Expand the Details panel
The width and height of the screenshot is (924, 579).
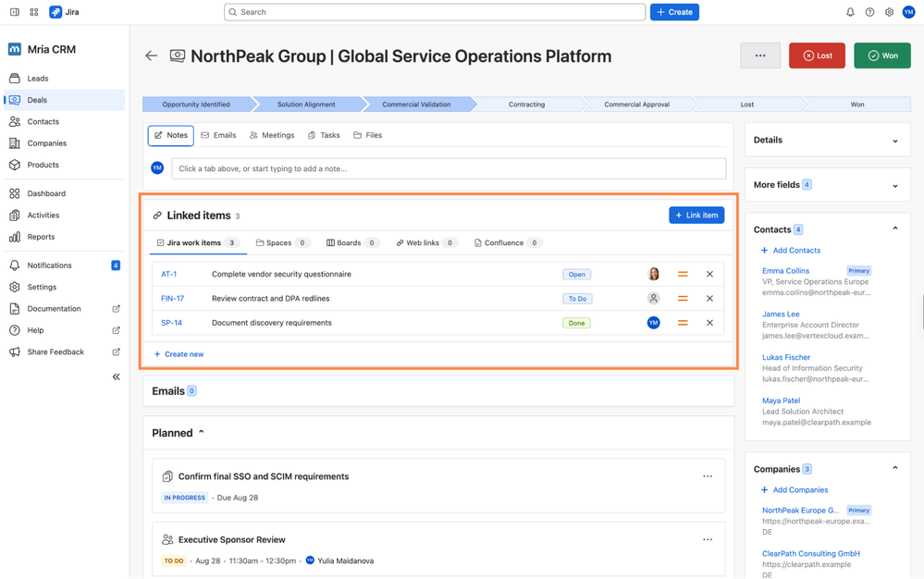895,141
